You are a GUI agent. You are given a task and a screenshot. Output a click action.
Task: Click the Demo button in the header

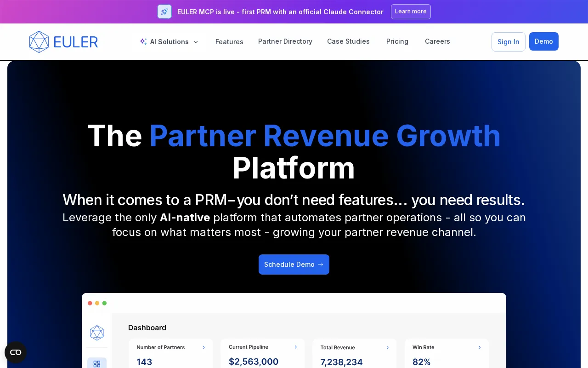pos(544,41)
